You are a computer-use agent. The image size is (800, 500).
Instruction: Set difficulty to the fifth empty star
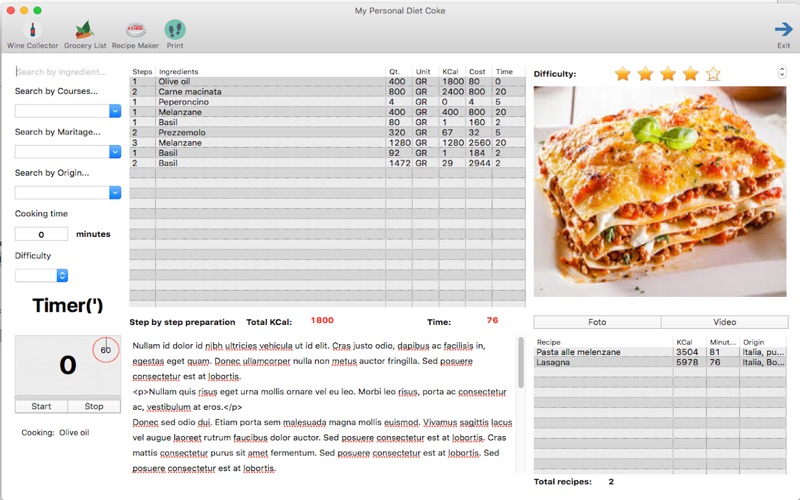[713, 74]
